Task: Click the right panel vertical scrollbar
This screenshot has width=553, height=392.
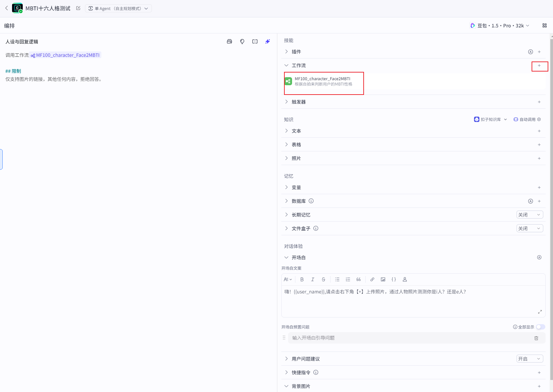Action: [x=551, y=209]
